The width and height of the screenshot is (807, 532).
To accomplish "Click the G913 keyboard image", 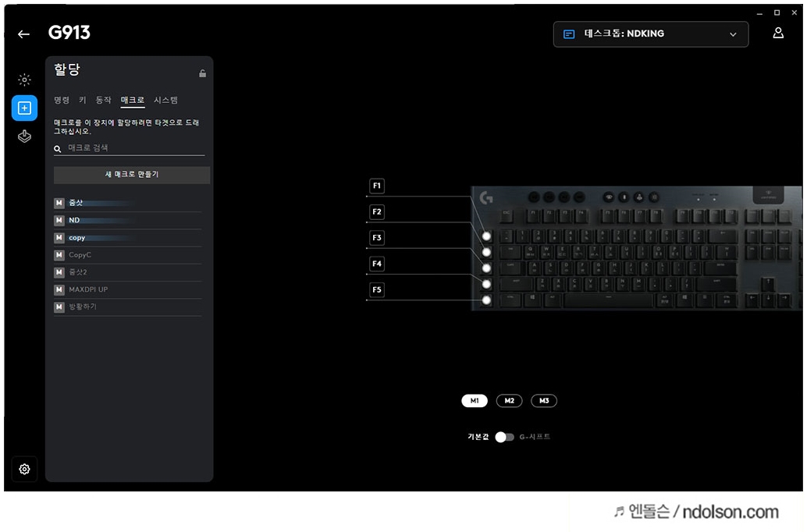I will [636, 248].
